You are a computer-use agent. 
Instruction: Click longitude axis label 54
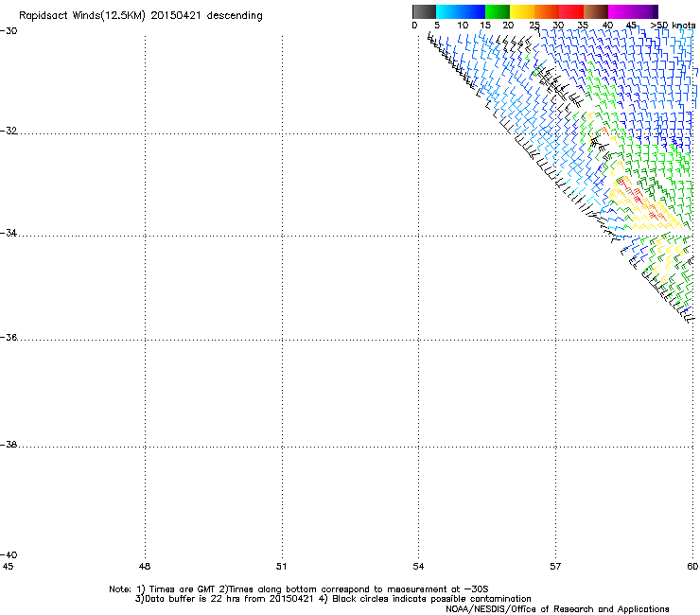click(418, 567)
